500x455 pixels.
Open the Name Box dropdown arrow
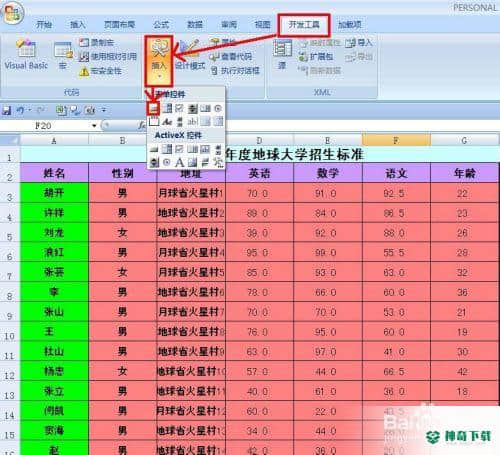tap(94, 126)
